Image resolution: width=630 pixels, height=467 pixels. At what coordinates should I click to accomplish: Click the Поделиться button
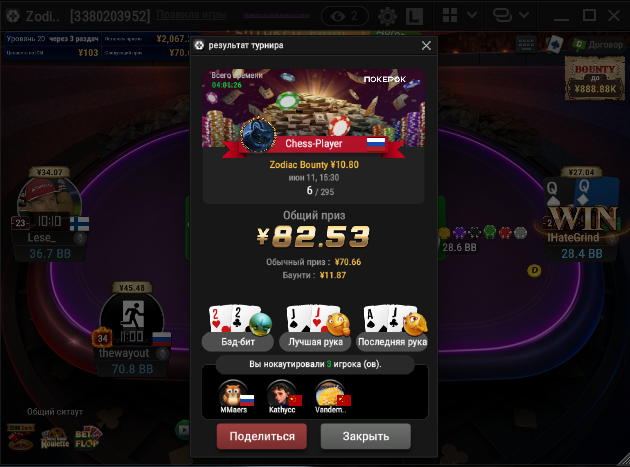point(262,436)
